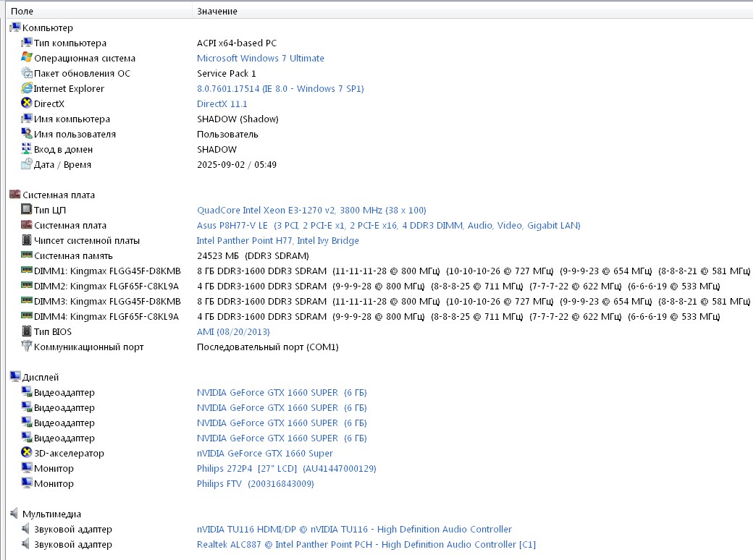Image resolution: width=753 pixels, height=560 pixels.
Task: Click the Windows flag icon for Операционная система
Action: tap(26, 58)
